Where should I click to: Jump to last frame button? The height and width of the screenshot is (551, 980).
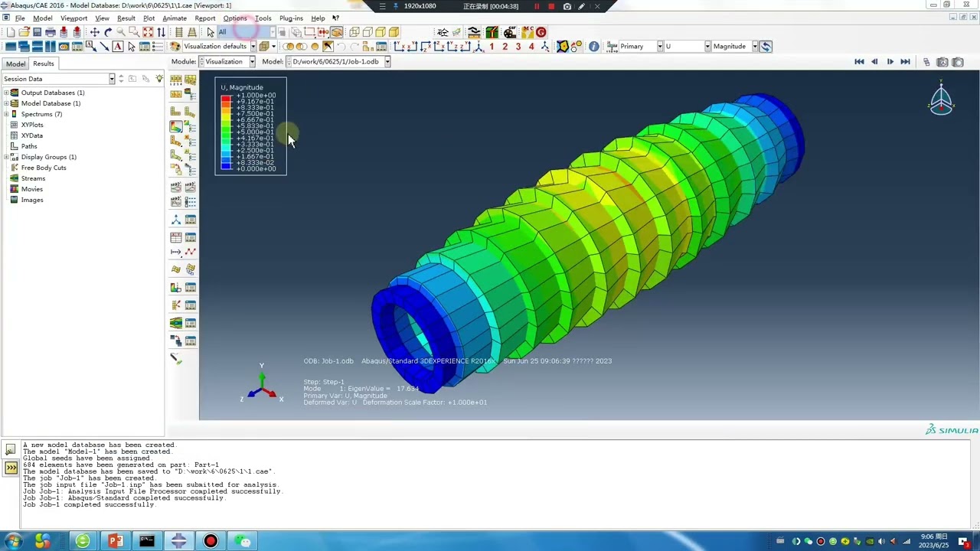pyautogui.click(x=905, y=62)
